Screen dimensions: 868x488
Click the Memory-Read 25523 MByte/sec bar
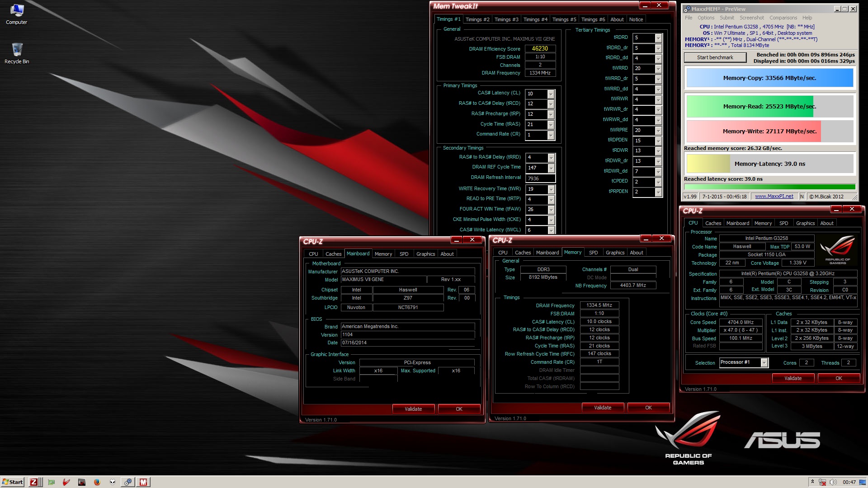pos(769,107)
